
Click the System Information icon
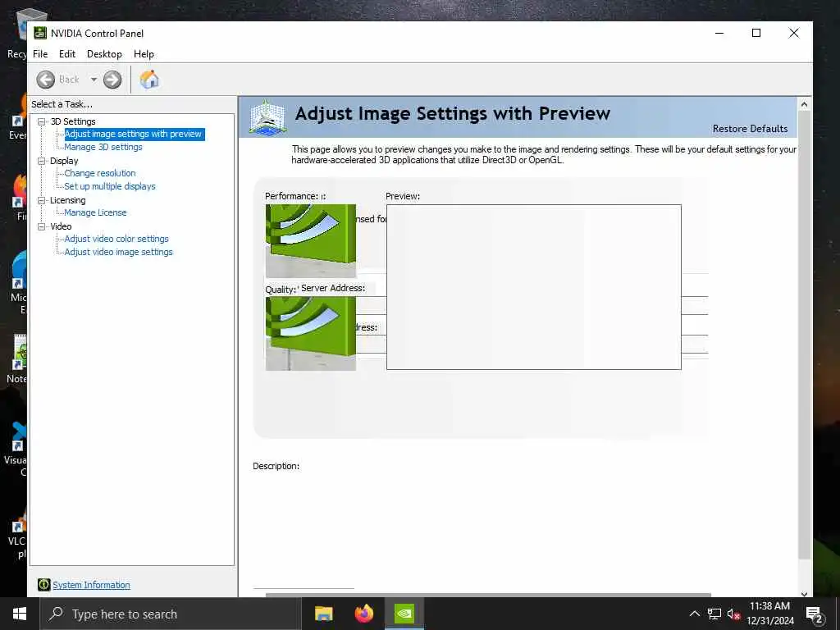tap(44, 585)
